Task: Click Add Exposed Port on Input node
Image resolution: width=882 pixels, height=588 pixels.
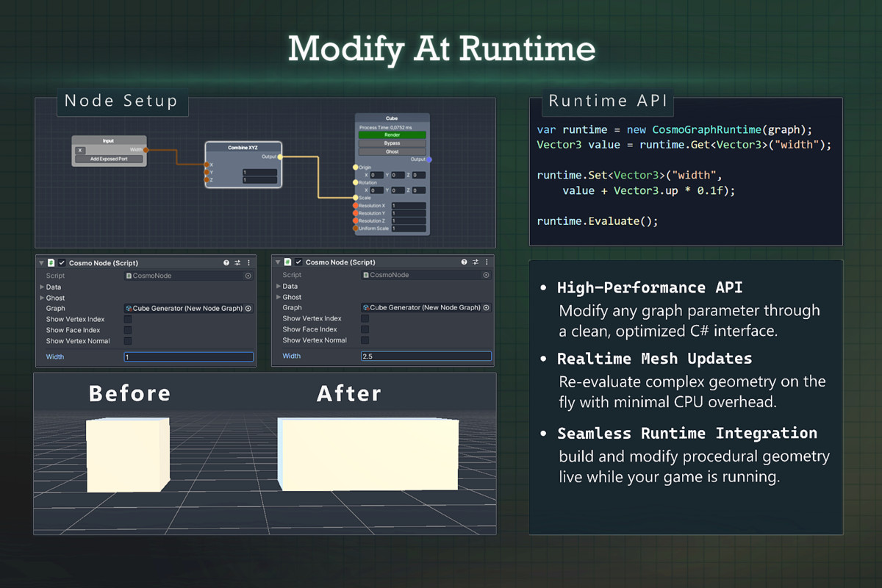Action: point(107,159)
